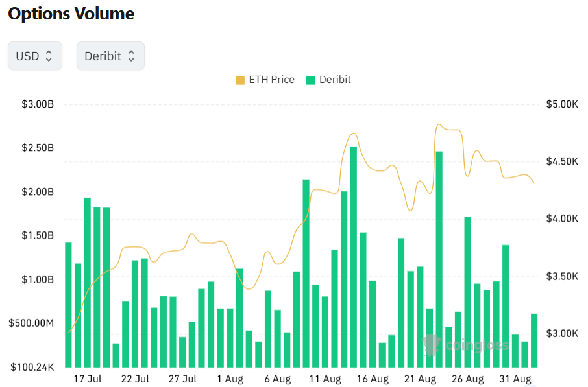Image resolution: width=588 pixels, height=387 pixels.
Task: Click the green Deribit legend swatch
Action: tap(310, 80)
